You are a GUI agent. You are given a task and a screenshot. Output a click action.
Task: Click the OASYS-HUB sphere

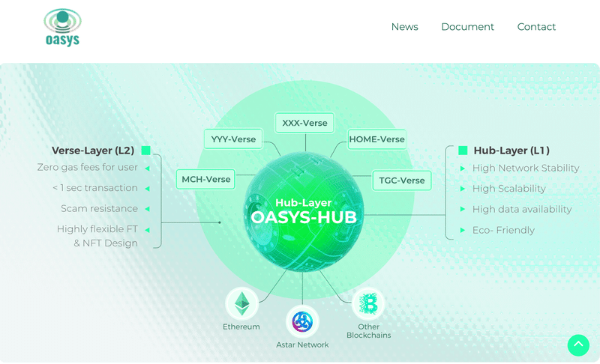point(304,211)
